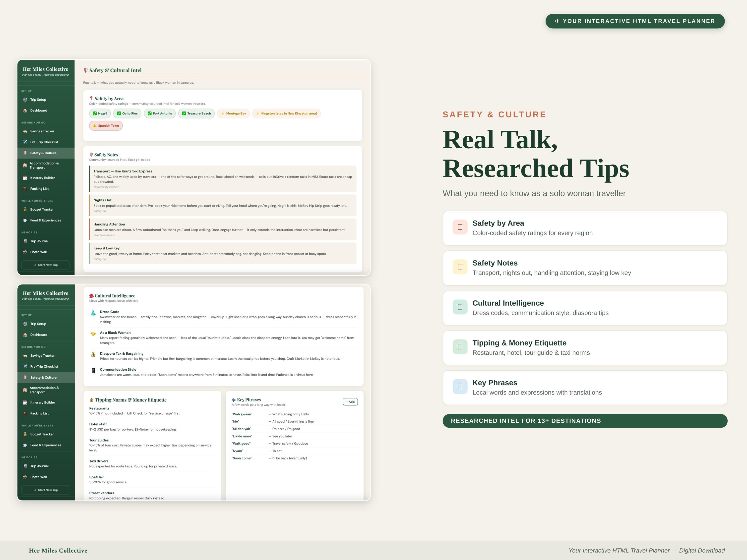
Task: Open Packing List in the upper planner sidebar
Action: pyautogui.click(x=46, y=189)
